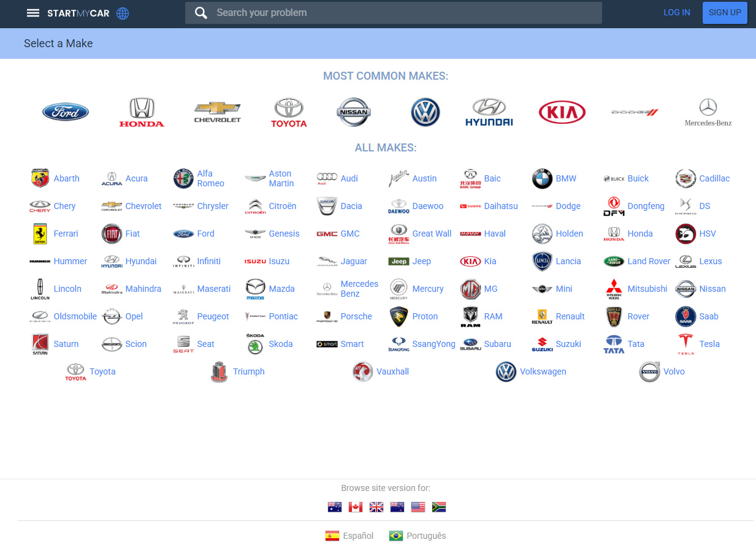Click the Jeep green logo

pyautogui.click(x=399, y=261)
